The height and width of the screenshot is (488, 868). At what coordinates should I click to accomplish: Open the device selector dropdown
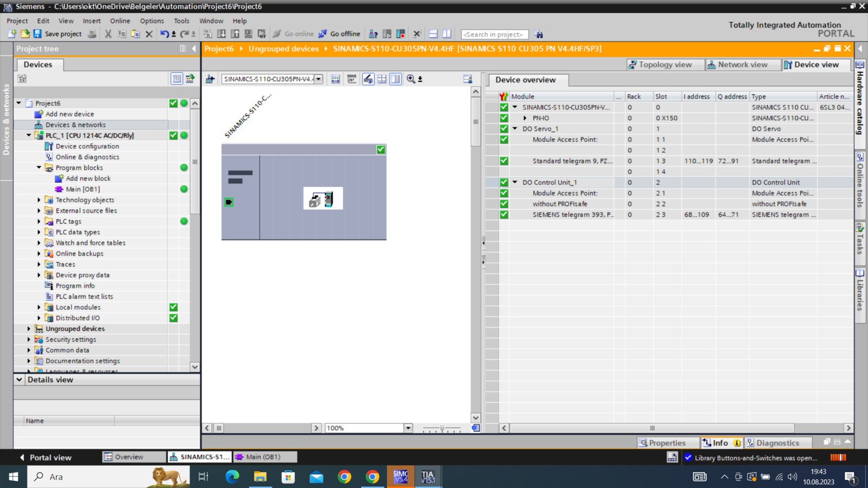point(318,79)
